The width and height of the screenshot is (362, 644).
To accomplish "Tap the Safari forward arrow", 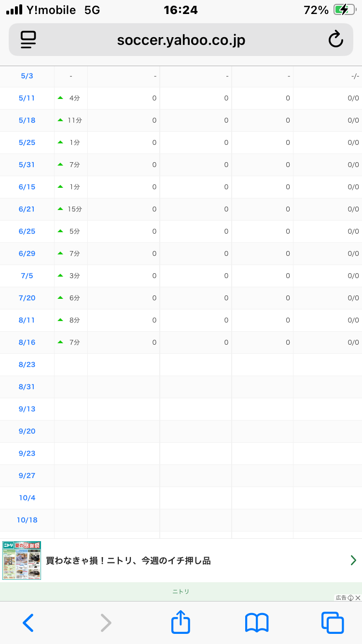I will tap(105, 623).
